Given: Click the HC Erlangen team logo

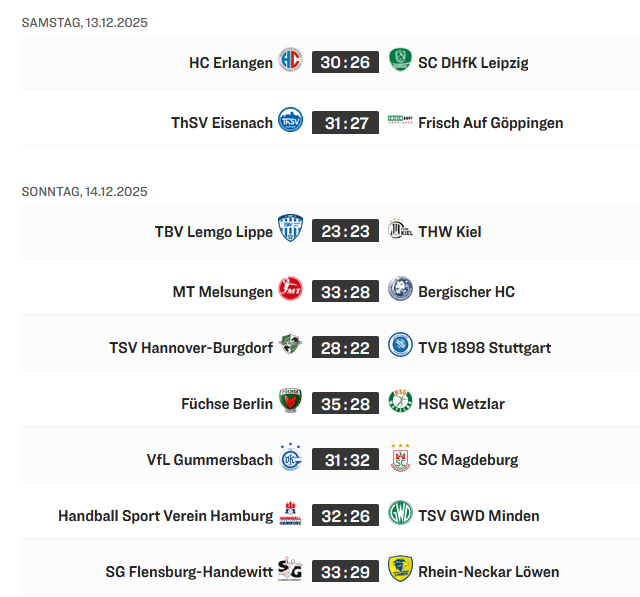Looking at the screenshot, I should 290,61.
